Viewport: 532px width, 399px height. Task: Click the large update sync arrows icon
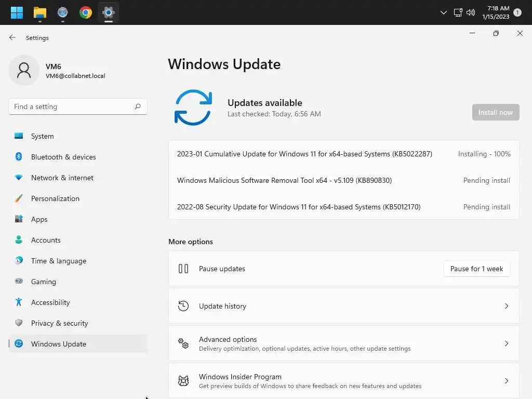coord(193,107)
